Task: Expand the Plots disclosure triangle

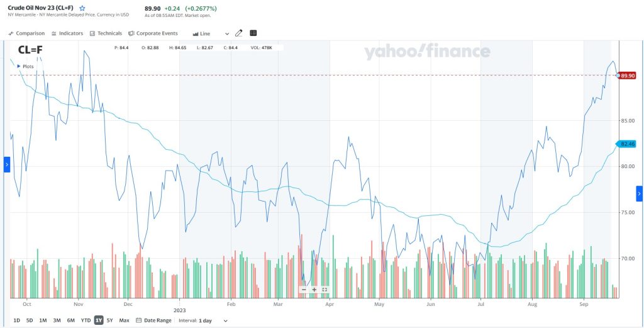Action: pyautogui.click(x=19, y=66)
